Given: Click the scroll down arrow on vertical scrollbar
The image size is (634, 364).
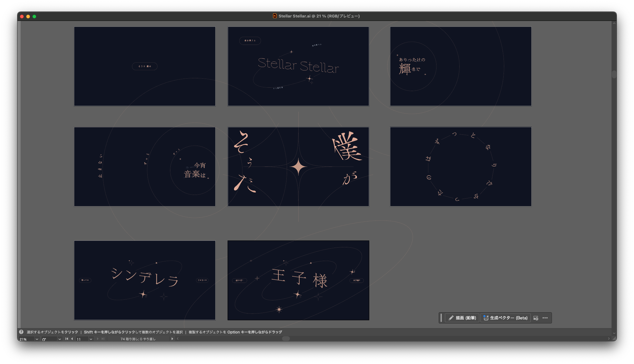Looking at the screenshot, I should click(x=614, y=333).
